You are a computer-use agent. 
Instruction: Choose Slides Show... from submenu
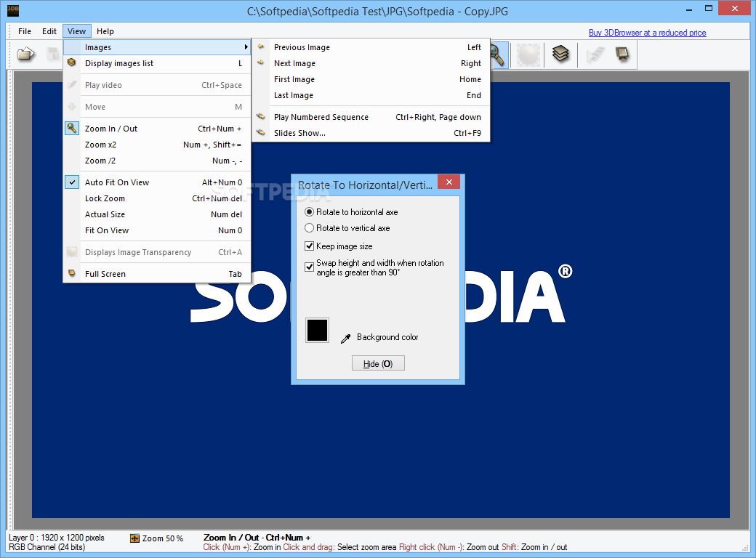coord(371,133)
